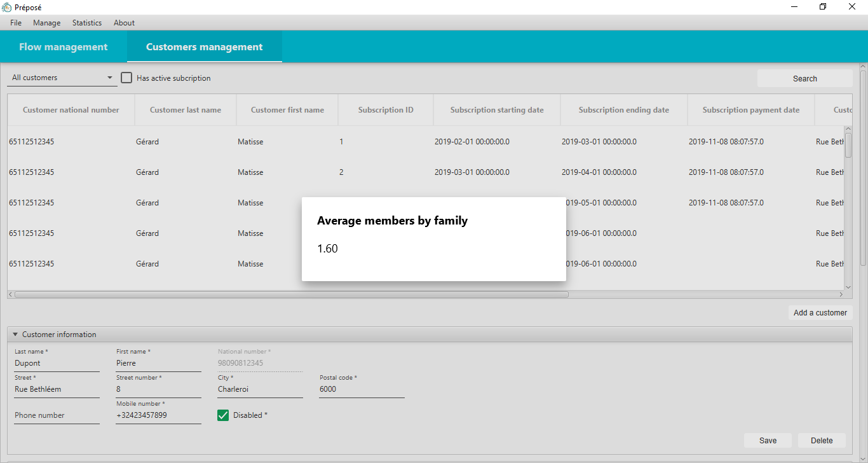Click the table's horizontal scroll left arrow
868x463 pixels.
pyautogui.click(x=11, y=294)
